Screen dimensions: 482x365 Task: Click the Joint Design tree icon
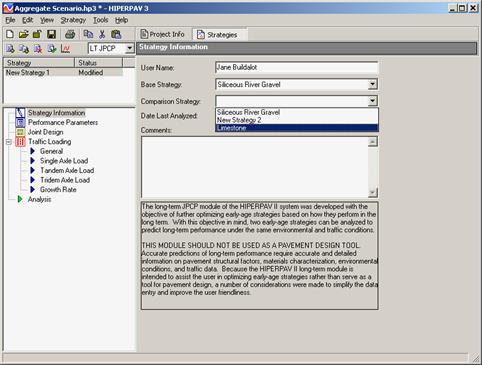click(20, 132)
